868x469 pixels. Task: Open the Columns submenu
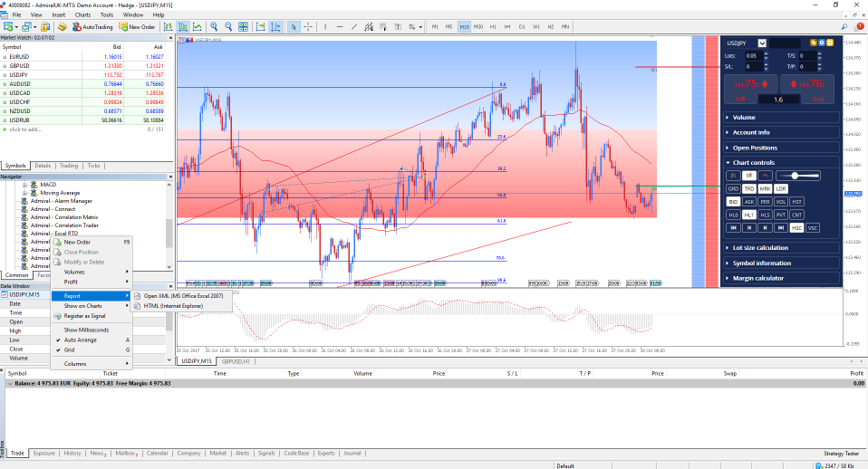click(x=92, y=364)
